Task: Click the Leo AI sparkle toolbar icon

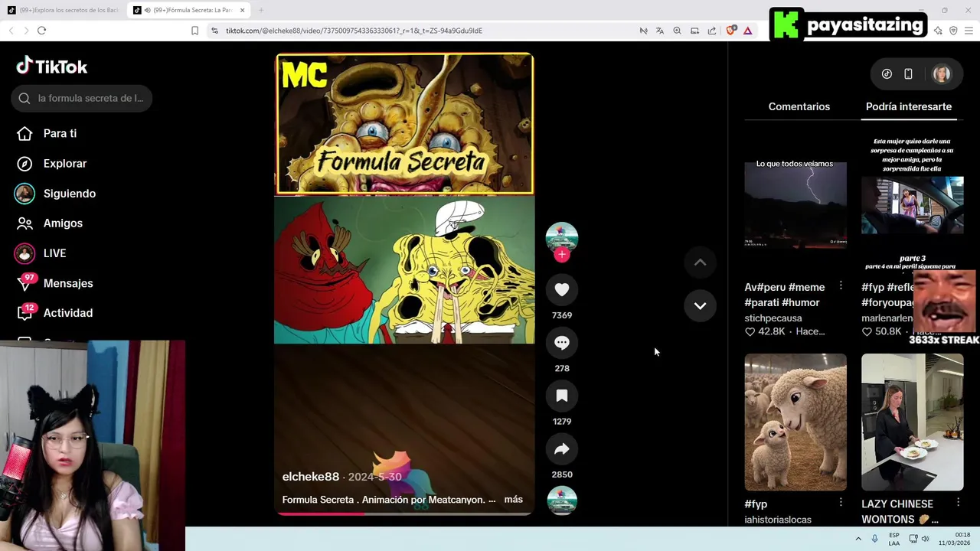Action: point(938,31)
